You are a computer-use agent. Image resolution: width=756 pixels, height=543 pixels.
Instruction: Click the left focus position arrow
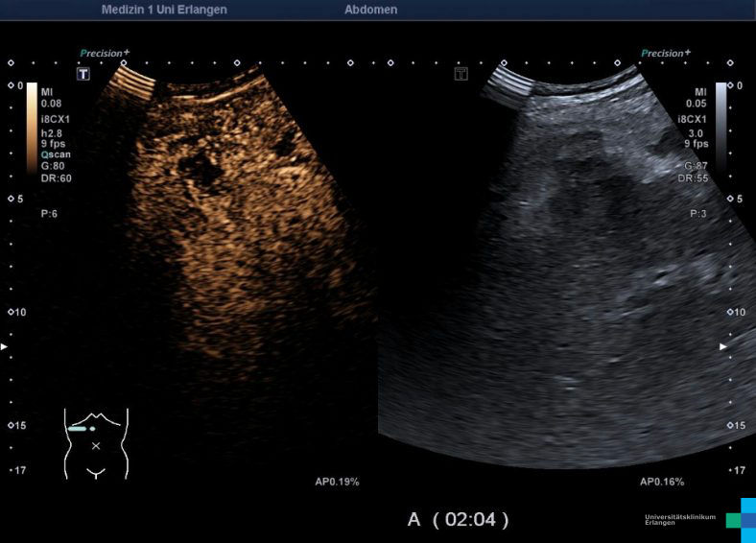(4, 345)
